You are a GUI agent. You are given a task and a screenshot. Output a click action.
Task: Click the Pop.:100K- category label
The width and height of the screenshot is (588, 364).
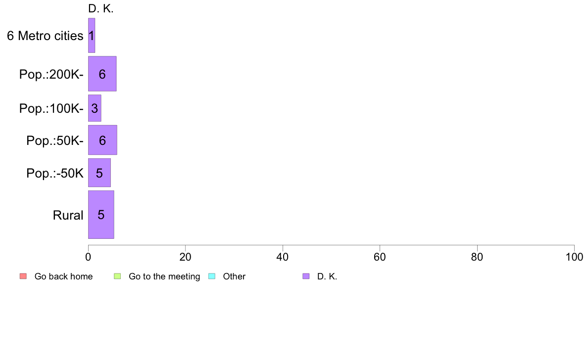point(51,108)
